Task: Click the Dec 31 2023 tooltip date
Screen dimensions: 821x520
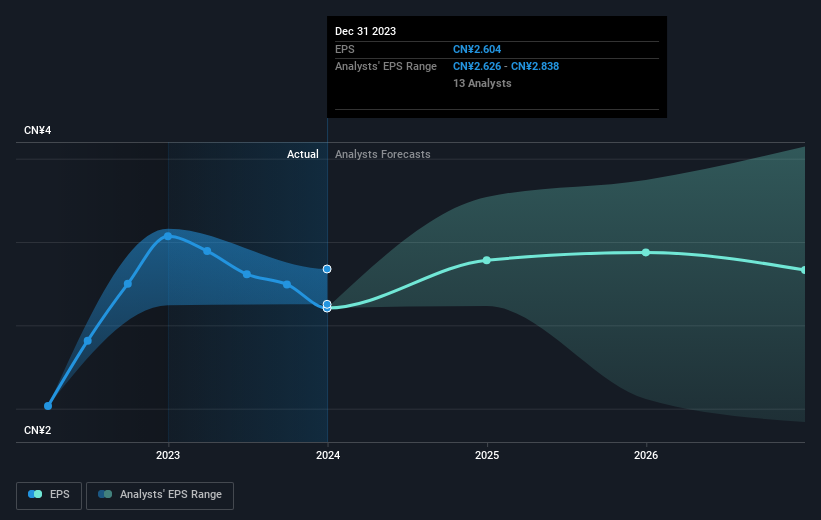Action: [x=365, y=31]
